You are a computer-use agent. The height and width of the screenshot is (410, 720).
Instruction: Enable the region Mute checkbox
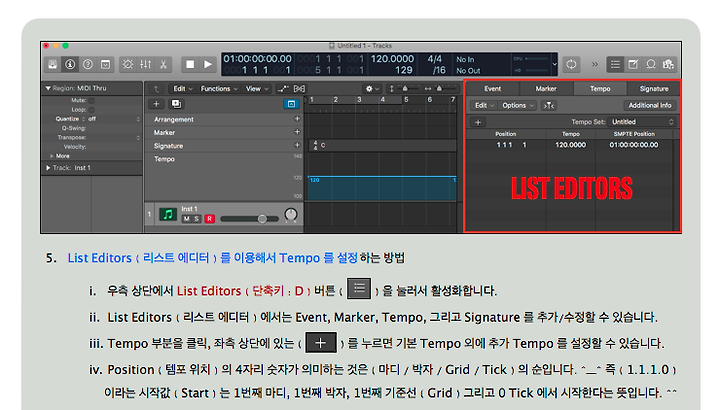(91, 100)
